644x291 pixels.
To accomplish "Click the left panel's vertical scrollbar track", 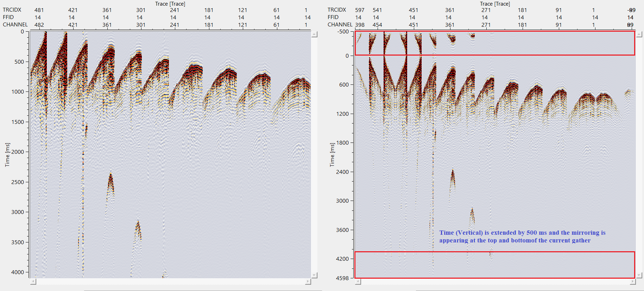I will [x=314, y=155].
